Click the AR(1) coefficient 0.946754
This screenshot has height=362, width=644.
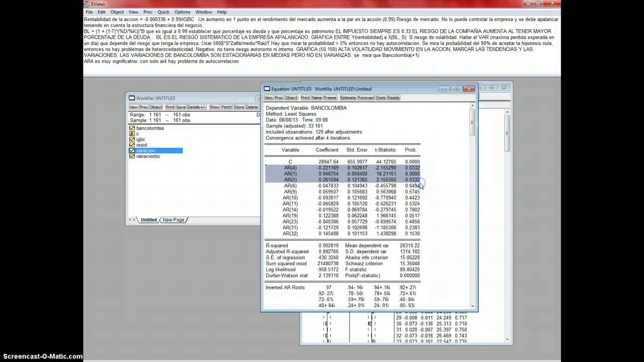point(328,174)
